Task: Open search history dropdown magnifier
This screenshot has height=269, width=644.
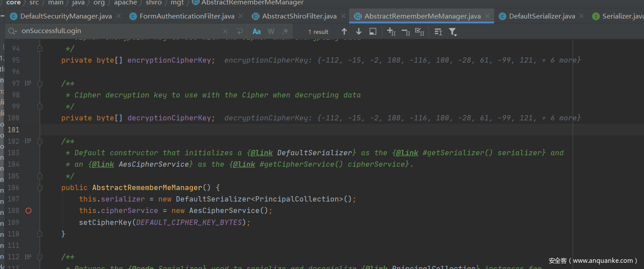Action: 13,31
